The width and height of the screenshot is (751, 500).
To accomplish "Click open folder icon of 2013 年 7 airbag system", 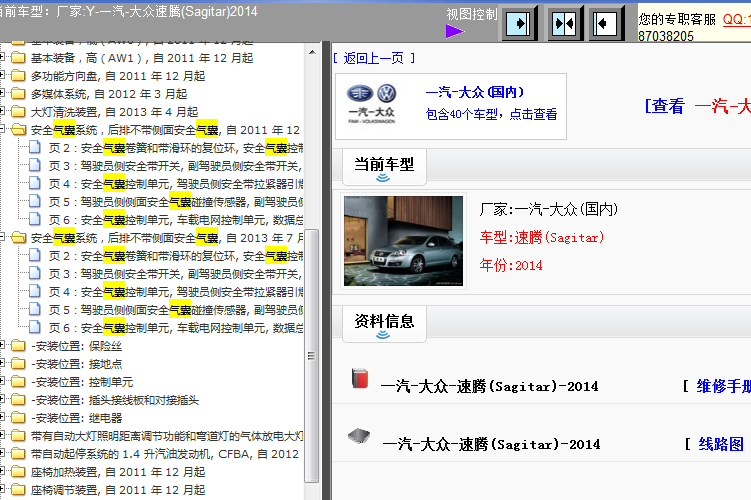I will (18, 238).
